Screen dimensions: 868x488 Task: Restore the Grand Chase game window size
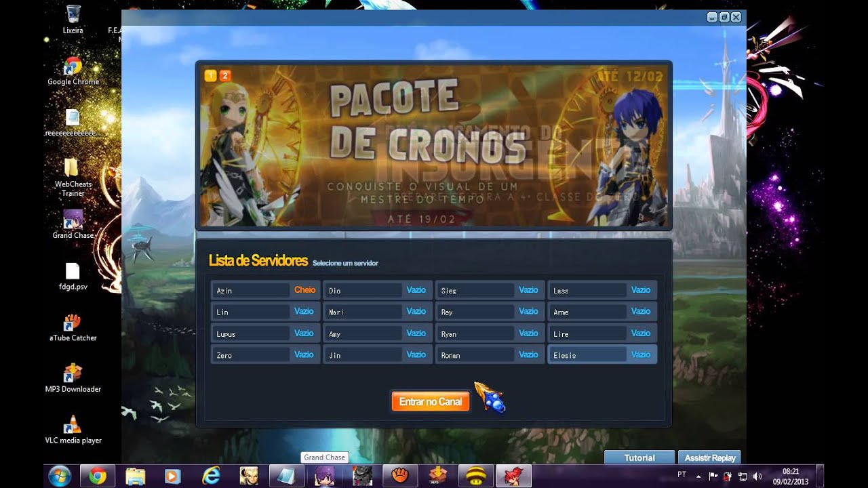[x=724, y=17]
